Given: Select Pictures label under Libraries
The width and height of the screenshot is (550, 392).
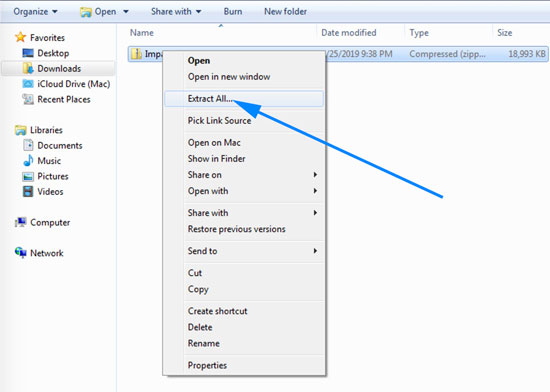Looking at the screenshot, I should [x=53, y=176].
